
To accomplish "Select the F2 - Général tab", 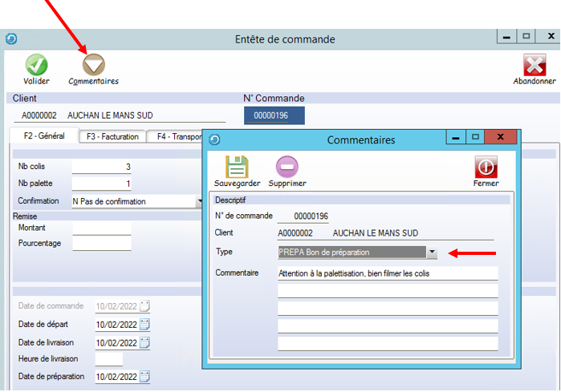I will coord(44,135).
